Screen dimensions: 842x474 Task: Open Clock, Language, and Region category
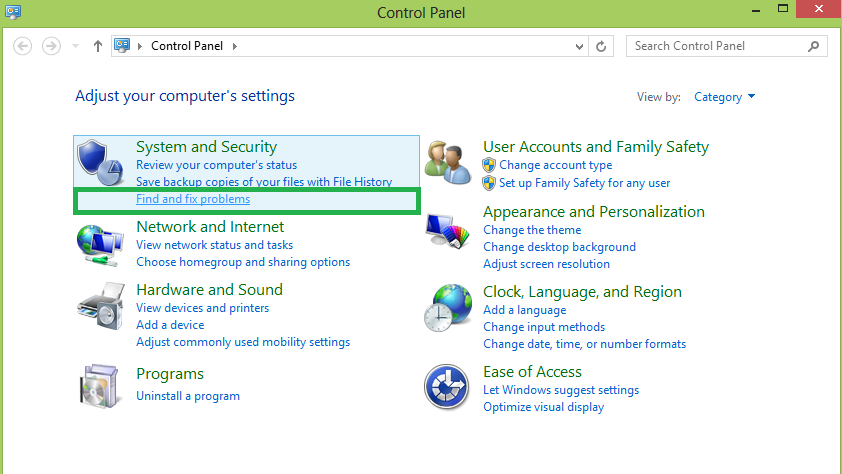point(582,291)
